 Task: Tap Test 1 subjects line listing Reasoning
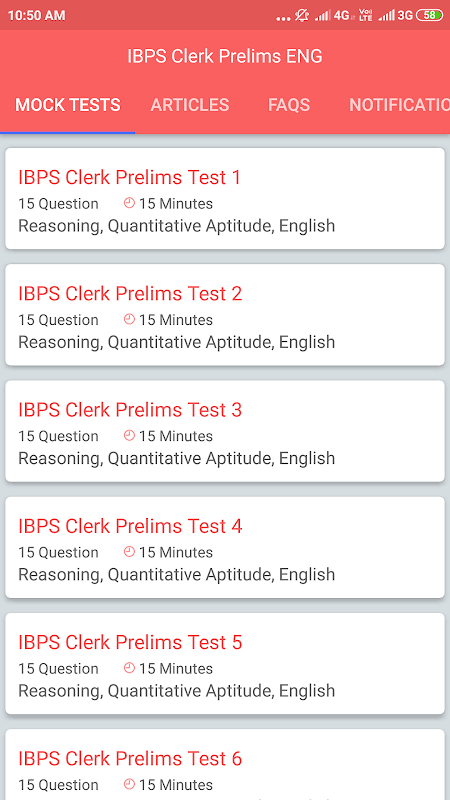pos(177,226)
